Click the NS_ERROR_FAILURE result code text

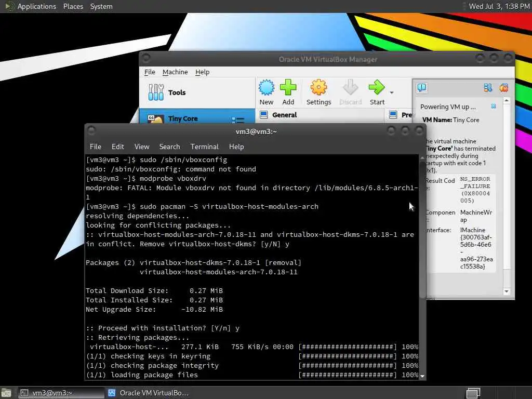click(475, 190)
